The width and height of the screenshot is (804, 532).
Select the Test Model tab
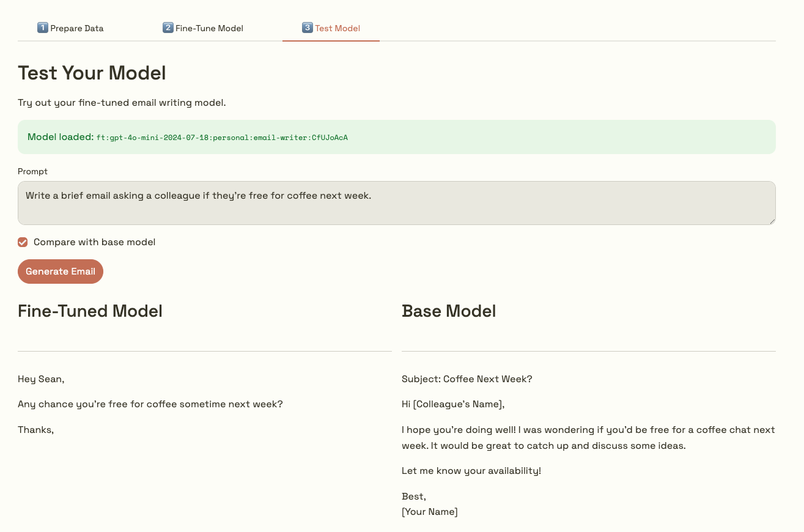[331, 28]
